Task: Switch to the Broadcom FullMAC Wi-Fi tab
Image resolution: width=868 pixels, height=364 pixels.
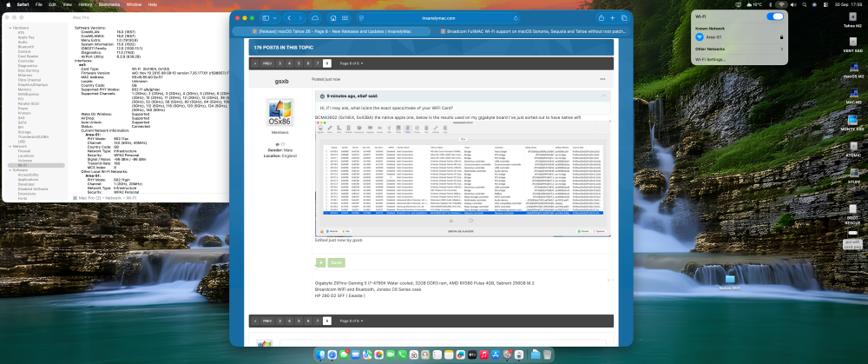Action: tap(533, 31)
